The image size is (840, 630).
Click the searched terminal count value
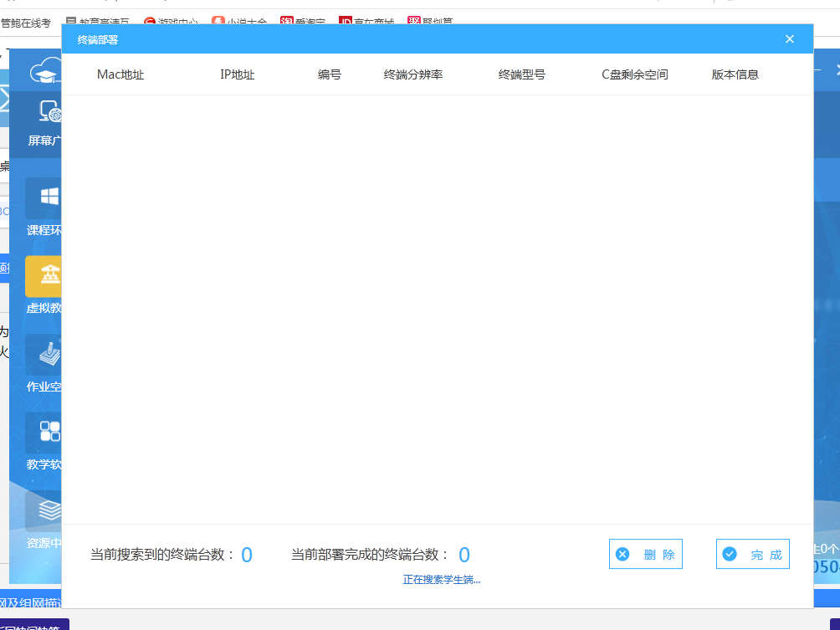point(247,555)
